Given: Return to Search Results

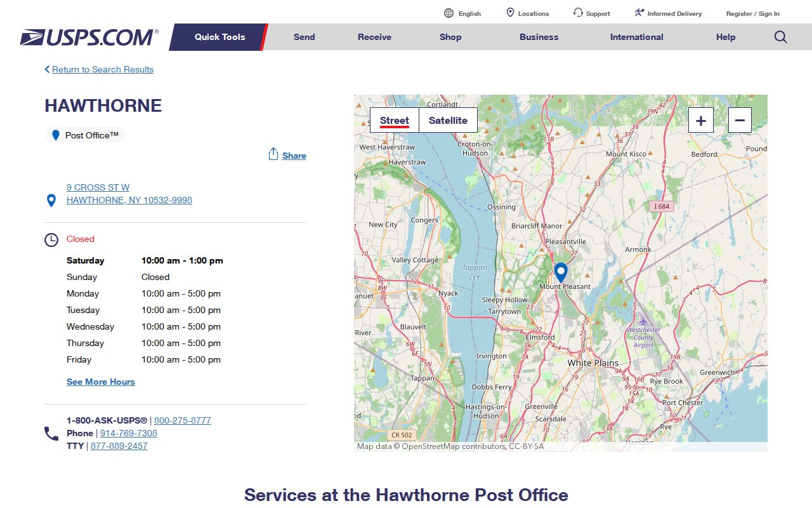Looking at the screenshot, I should pos(103,69).
